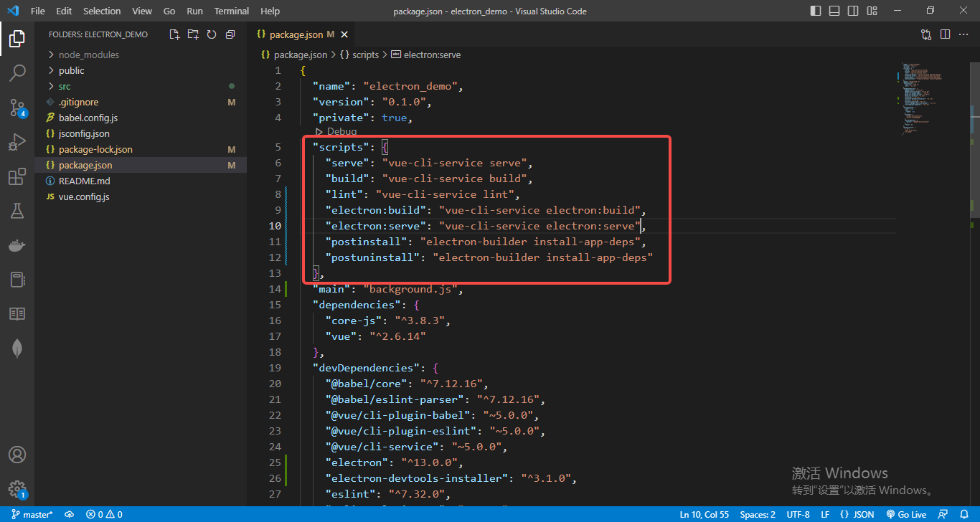Open the Selection menu
The width and height of the screenshot is (980, 522).
tap(102, 11)
